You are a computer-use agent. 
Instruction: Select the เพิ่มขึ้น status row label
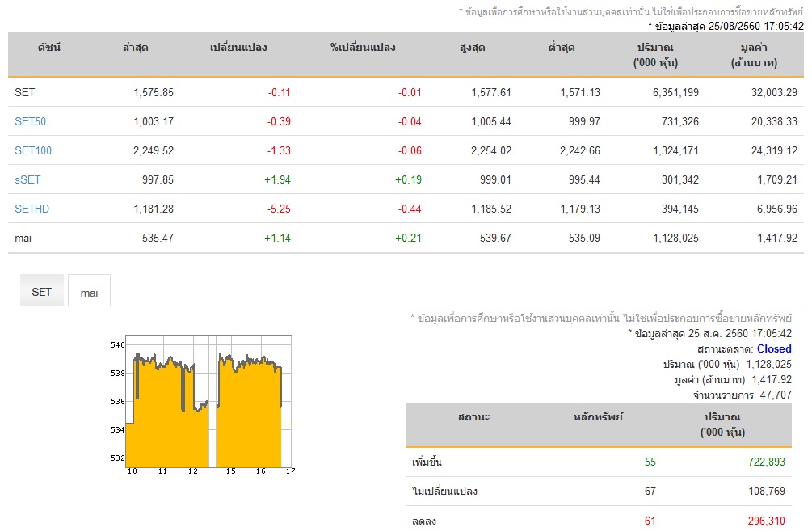pyautogui.click(x=427, y=462)
